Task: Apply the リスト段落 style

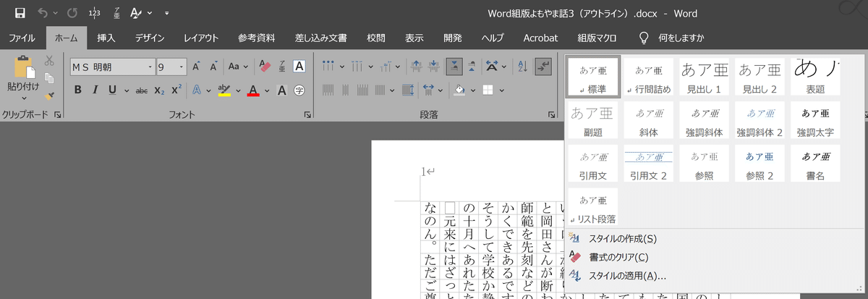Action: tap(592, 206)
